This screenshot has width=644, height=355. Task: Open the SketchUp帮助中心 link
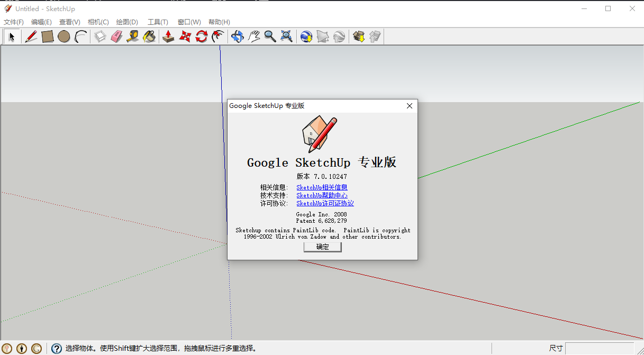click(x=322, y=195)
